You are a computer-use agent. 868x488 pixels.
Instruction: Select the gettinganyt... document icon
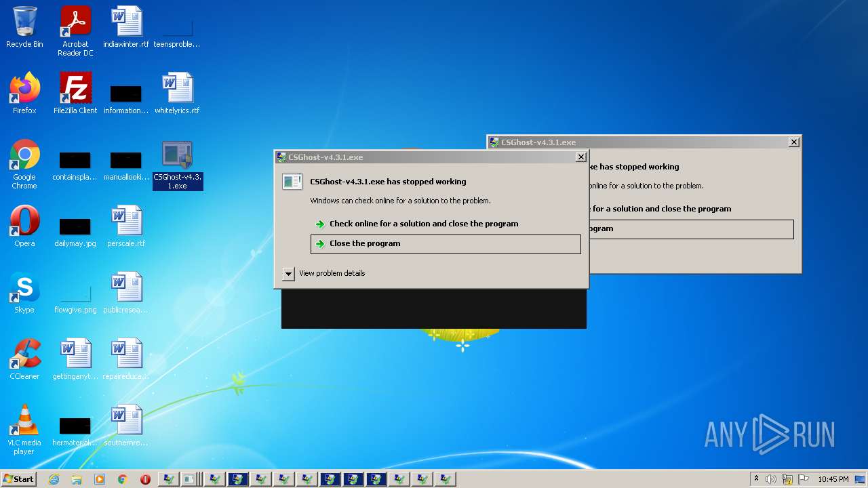coord(75,359)
